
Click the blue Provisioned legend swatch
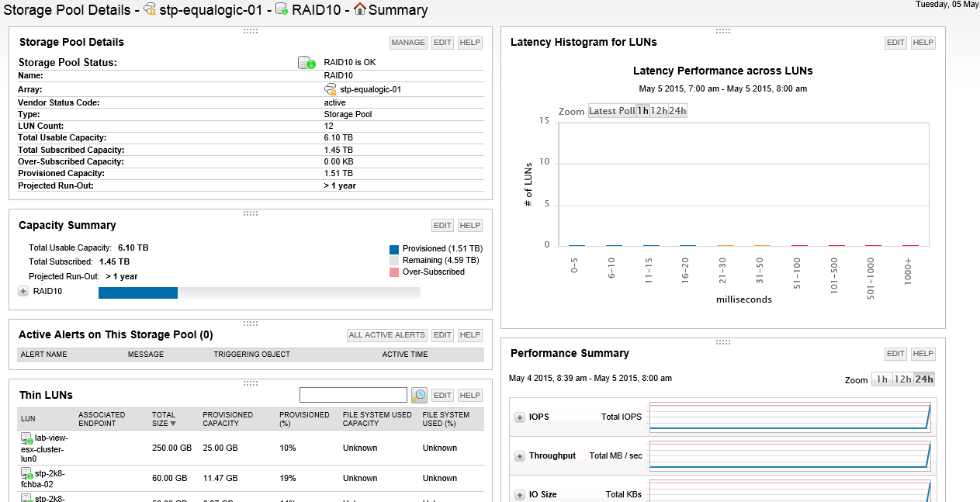394,249
